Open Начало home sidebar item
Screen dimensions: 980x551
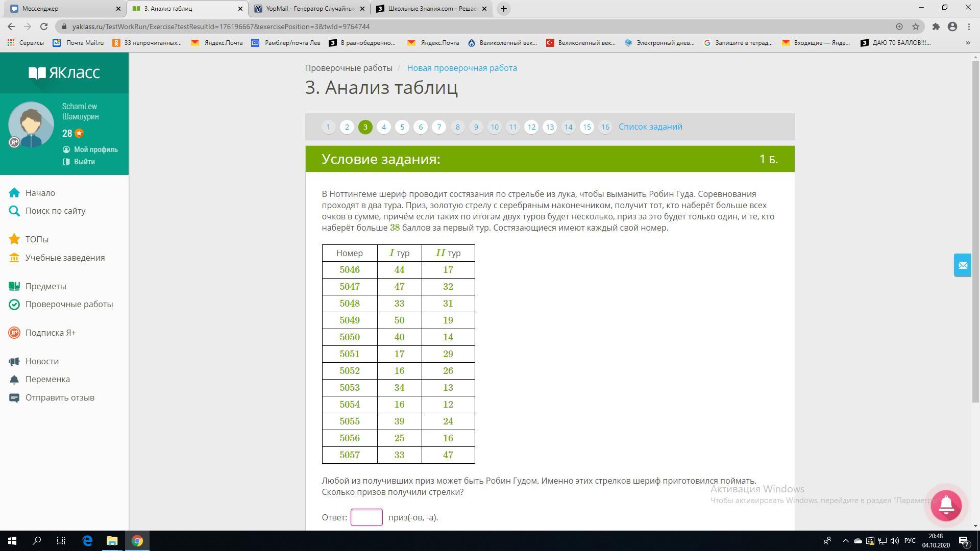tap(40, 193)
